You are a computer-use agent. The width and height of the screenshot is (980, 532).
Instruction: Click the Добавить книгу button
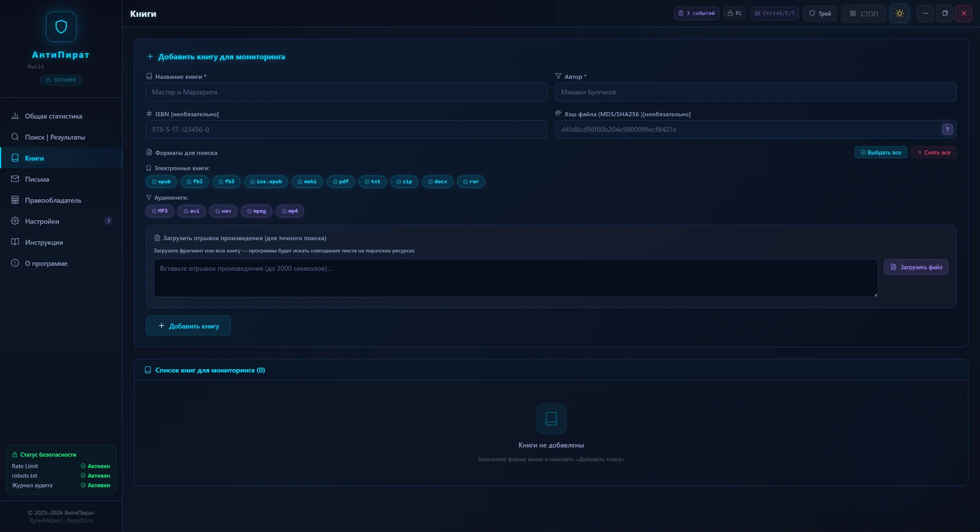188,326
